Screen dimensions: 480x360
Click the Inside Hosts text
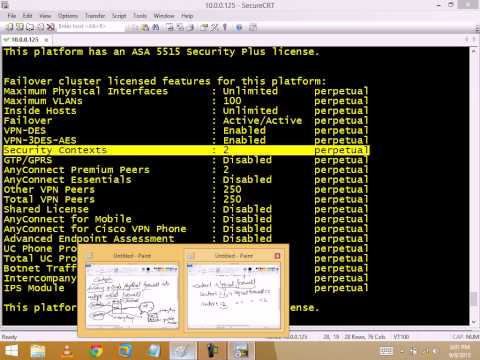[x=40, y=111]
